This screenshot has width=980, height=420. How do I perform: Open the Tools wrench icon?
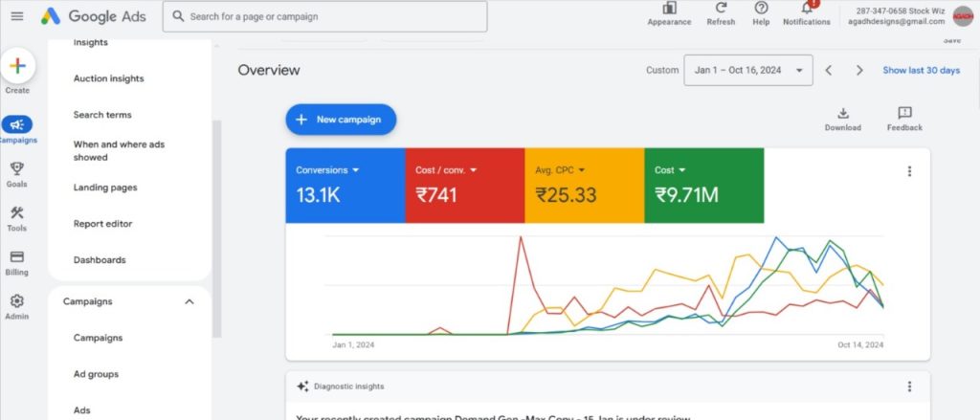(x=17, y=212)
